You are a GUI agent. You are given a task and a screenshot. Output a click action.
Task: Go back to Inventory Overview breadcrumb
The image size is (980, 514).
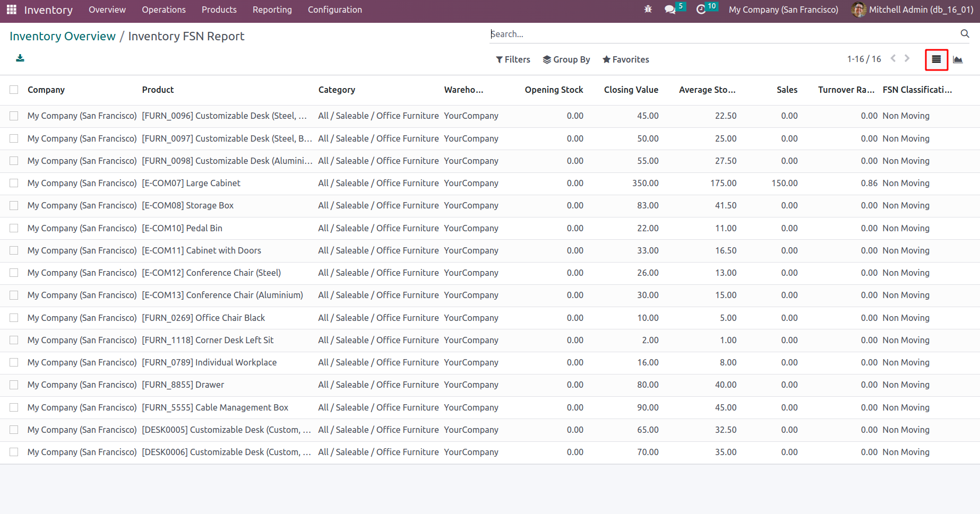coord(63,36)
